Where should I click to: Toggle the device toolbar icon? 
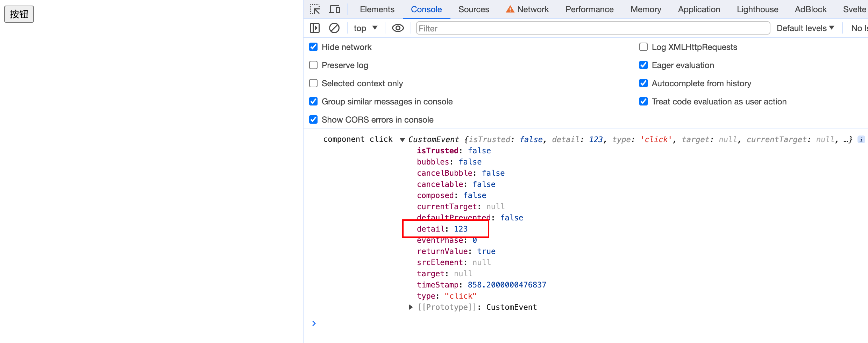point(334,9)
